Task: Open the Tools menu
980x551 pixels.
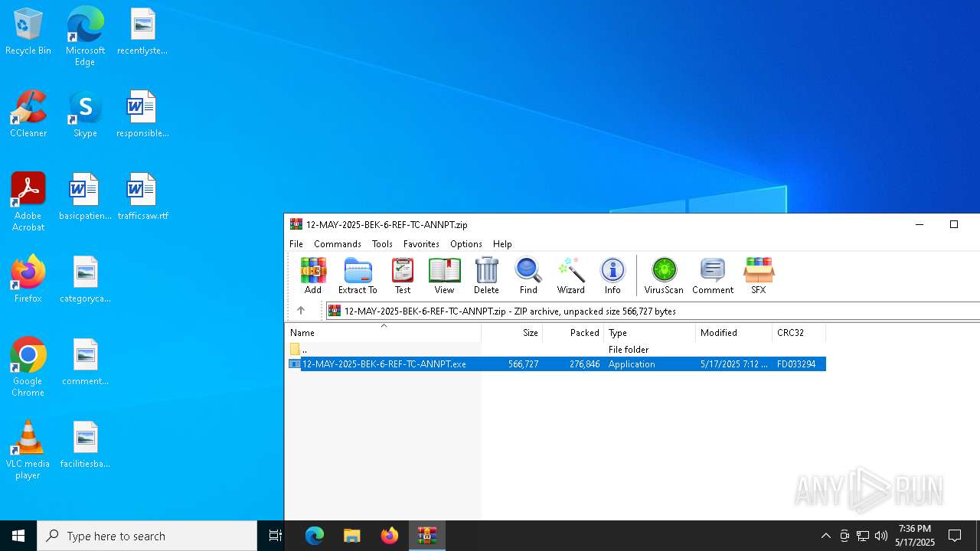Action: [x=382, y=243]
